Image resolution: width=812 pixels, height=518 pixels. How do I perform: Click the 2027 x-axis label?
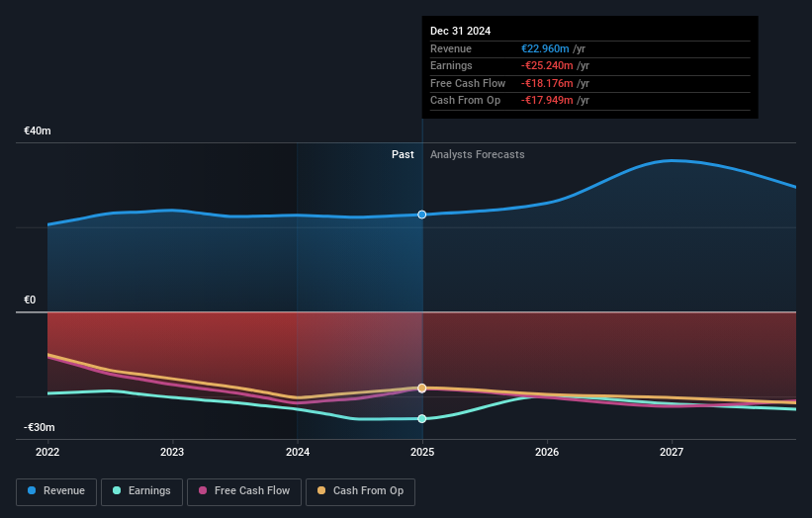pos(672,453)
